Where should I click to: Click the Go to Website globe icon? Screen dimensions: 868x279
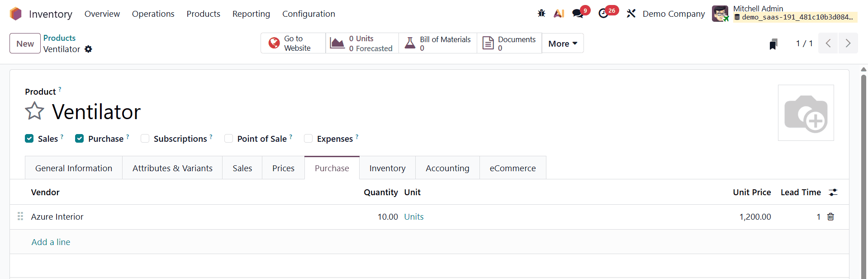tap(274, 43)
